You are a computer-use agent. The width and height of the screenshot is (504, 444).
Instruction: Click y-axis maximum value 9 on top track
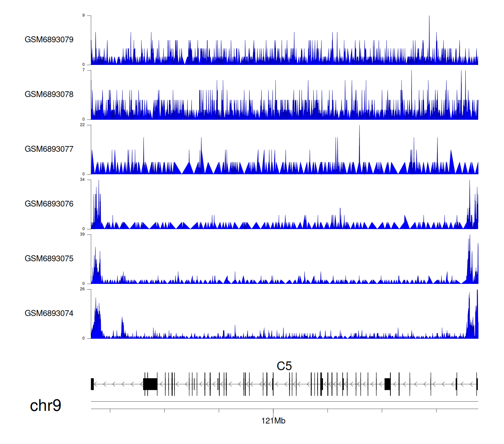84,15
